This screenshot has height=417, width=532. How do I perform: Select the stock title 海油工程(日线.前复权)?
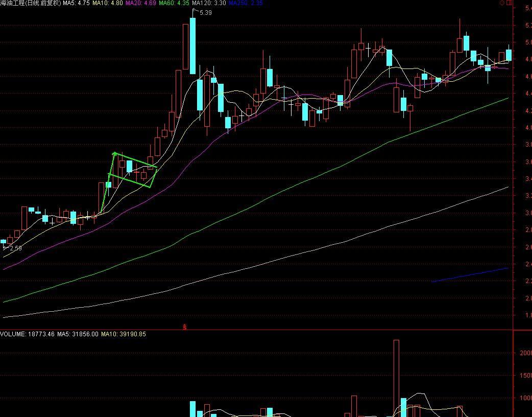(x=31, y=3)
